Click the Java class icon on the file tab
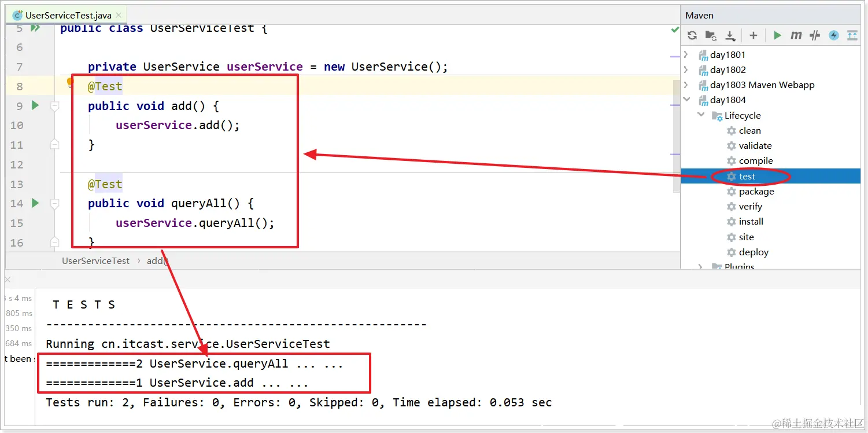 [x=17, y=16]
